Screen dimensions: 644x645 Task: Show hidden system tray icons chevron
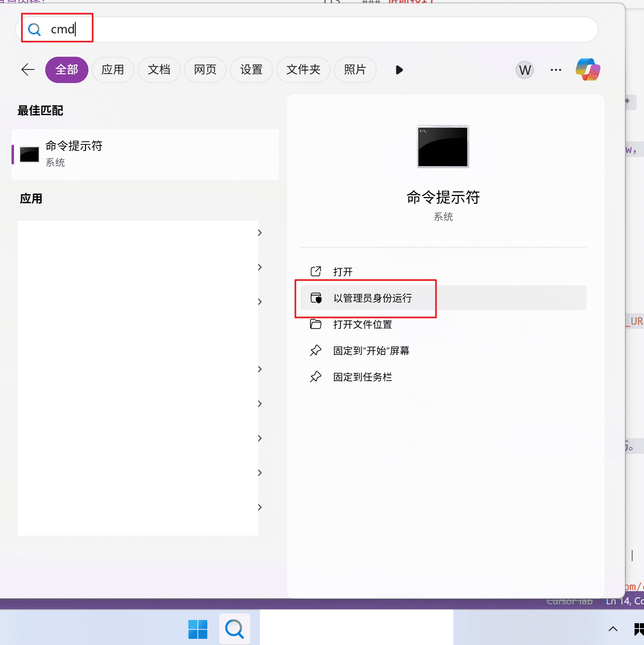tap(613, 629)
